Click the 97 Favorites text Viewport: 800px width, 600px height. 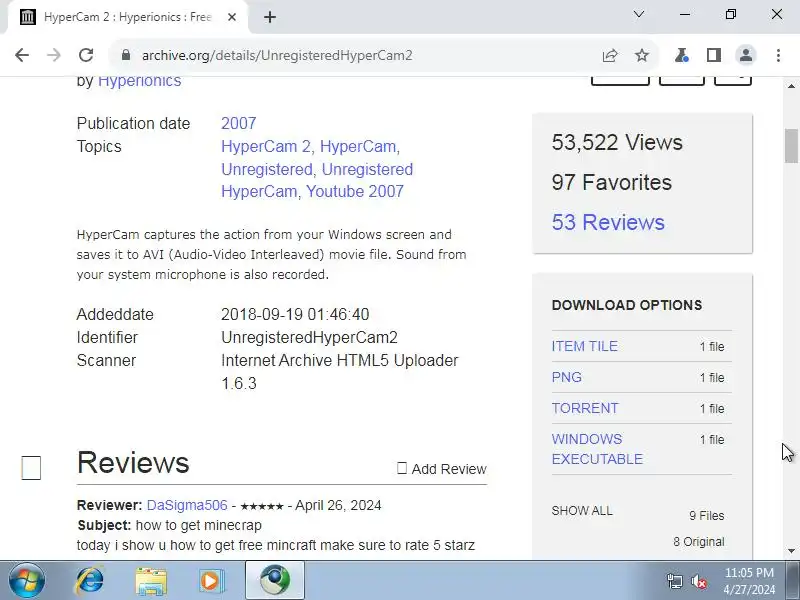pos(611,182)
